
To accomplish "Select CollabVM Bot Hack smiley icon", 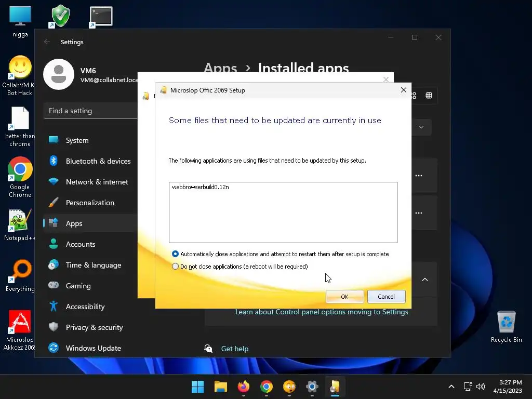I will coord(19,76).
